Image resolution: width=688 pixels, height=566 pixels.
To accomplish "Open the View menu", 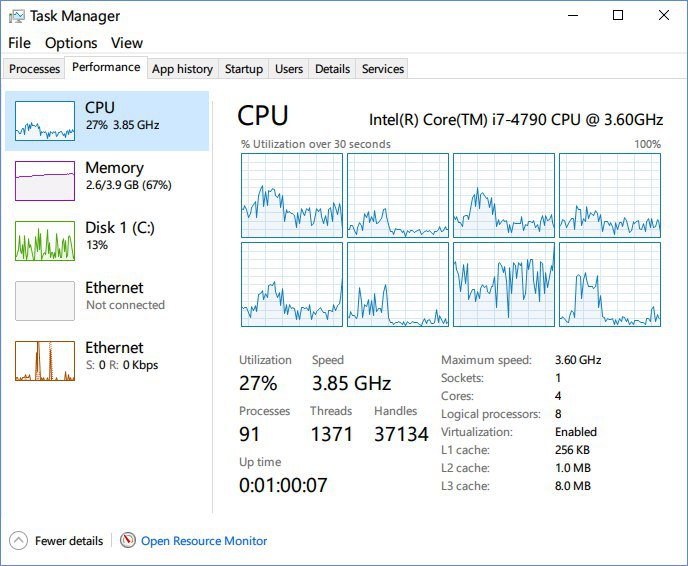I will click(x=127, y=43).
